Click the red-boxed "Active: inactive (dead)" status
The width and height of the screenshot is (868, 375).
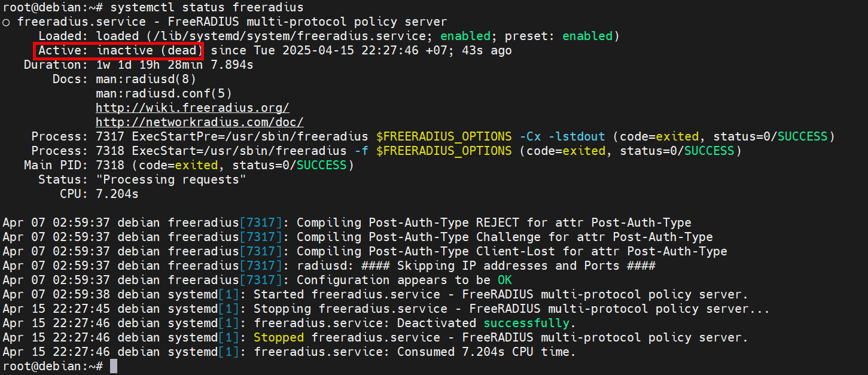click(120, 51)
